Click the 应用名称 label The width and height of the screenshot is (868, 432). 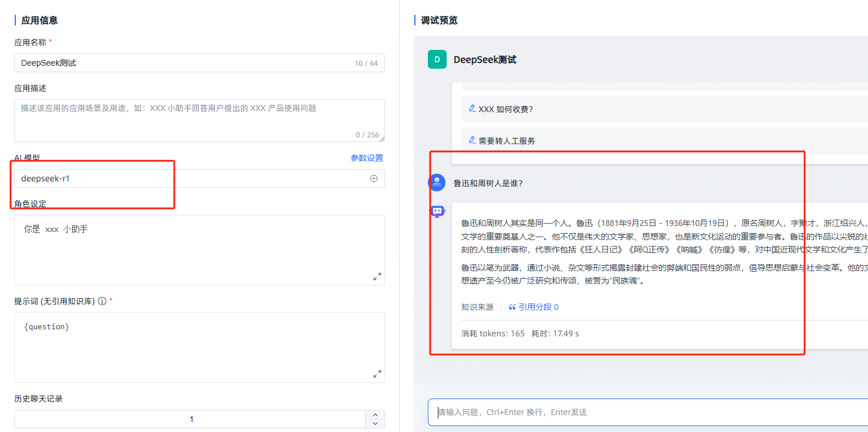click(x=30, y=42)
